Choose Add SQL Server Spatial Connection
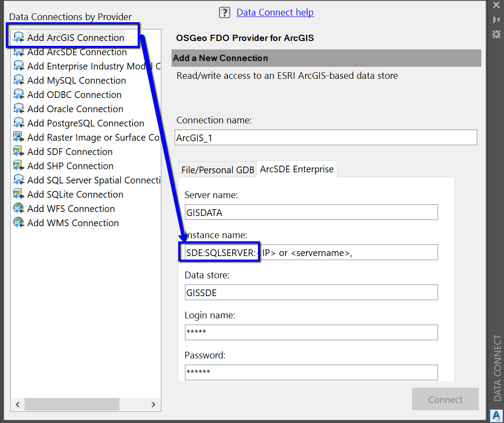 coord(94,180)
